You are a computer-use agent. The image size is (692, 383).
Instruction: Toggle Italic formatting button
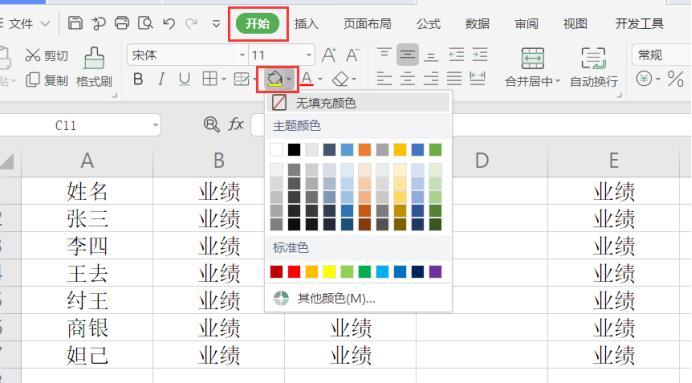(162, 79)
